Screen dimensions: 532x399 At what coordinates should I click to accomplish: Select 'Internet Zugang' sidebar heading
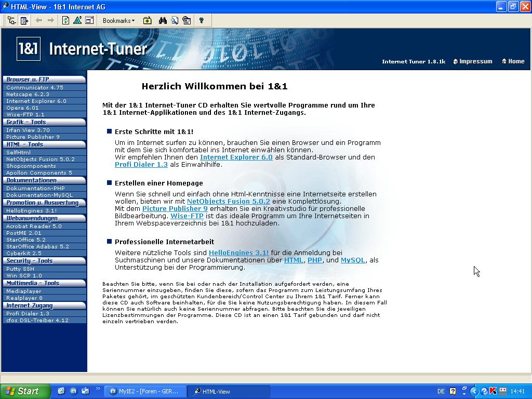coord(44,305)
